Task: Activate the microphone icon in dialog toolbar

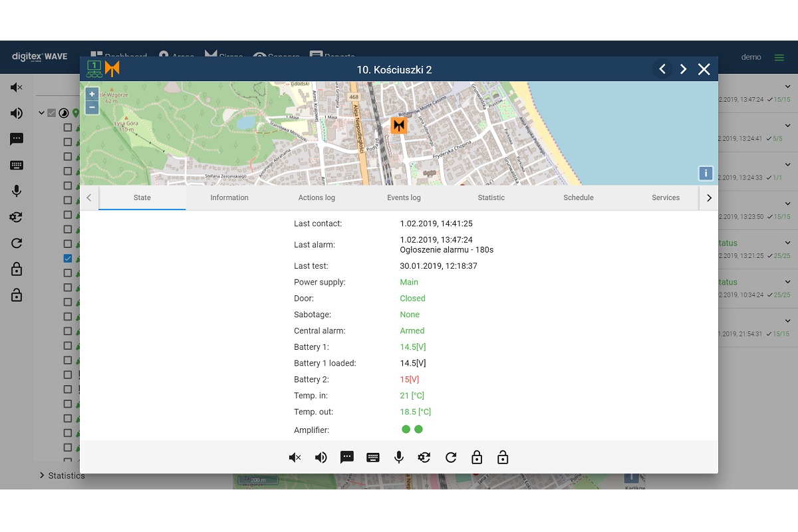Action: pos(399,458)
